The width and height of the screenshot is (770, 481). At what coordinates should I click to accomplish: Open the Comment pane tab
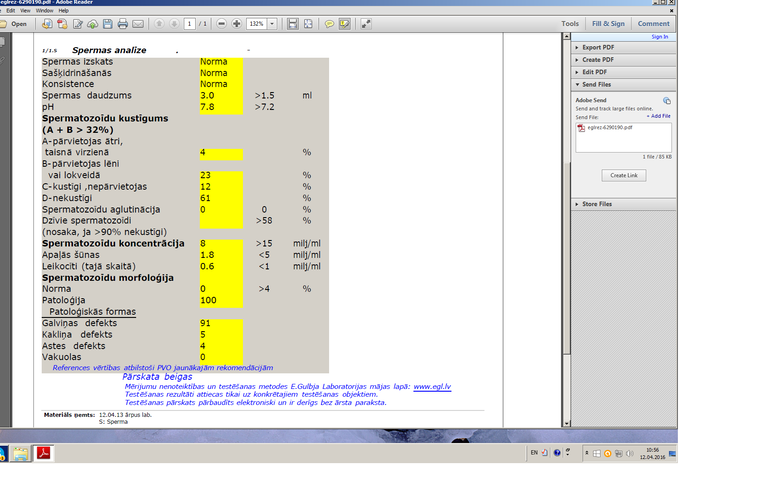[653, 23]
